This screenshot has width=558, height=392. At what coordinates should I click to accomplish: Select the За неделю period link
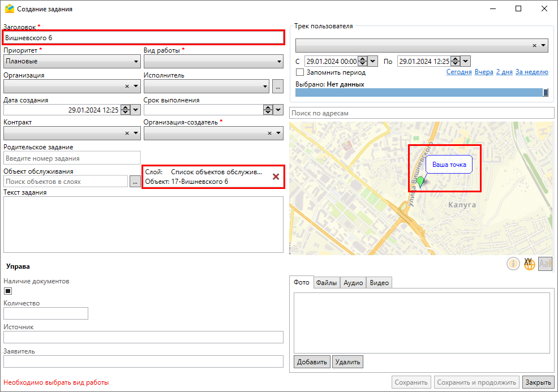531,72
